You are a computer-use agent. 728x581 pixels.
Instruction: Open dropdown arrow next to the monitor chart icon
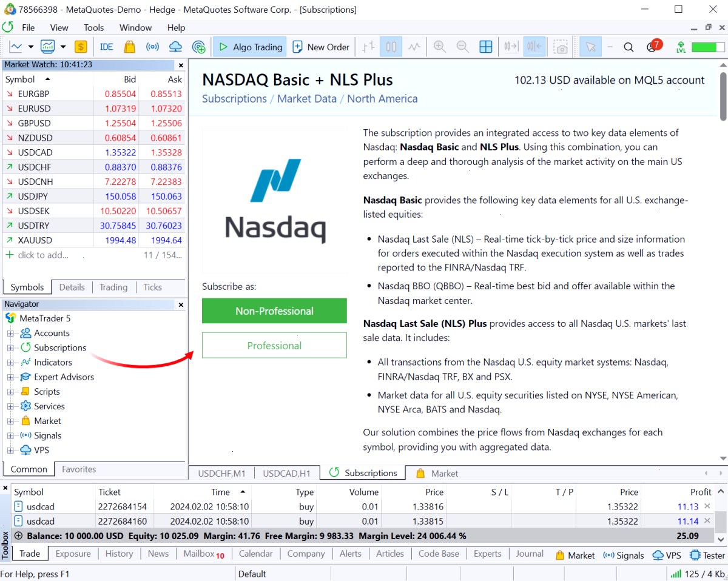(x=62, y=47)
